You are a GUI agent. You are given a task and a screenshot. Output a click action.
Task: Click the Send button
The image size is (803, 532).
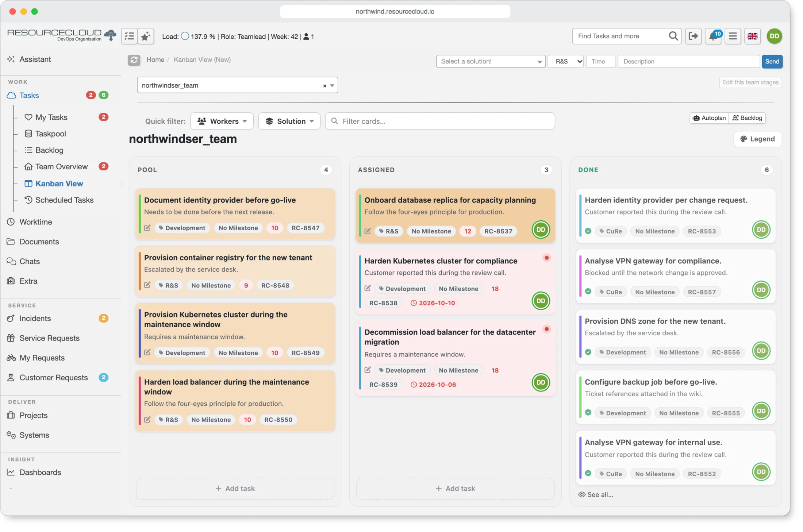pyautogui.click(x=772, y=61)
